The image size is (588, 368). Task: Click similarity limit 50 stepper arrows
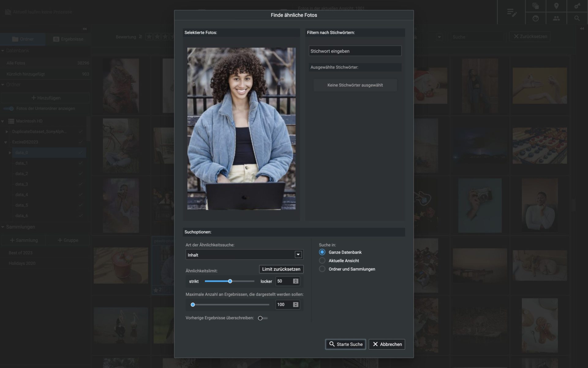point(296,281)
